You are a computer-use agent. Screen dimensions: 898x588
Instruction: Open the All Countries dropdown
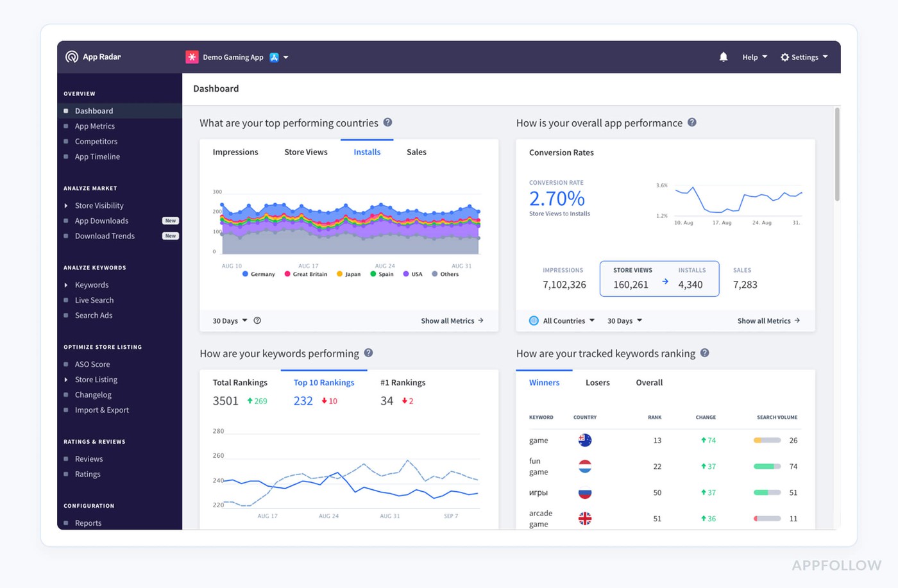click(x=566, y=320)
